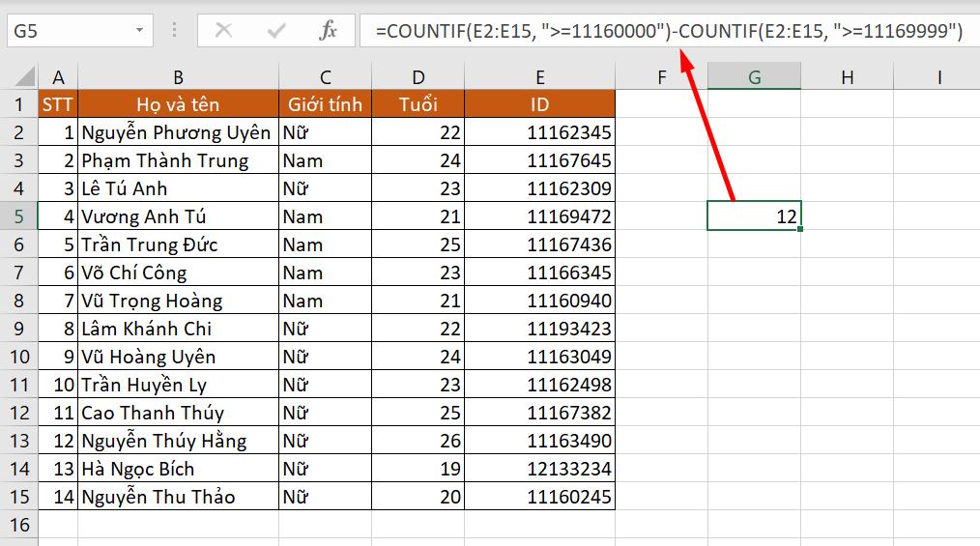The width and height of the screenshot is (980, 546).
Task: Click the name Vũ Trọng Hoàng
Action: click(x=152, y=301)
